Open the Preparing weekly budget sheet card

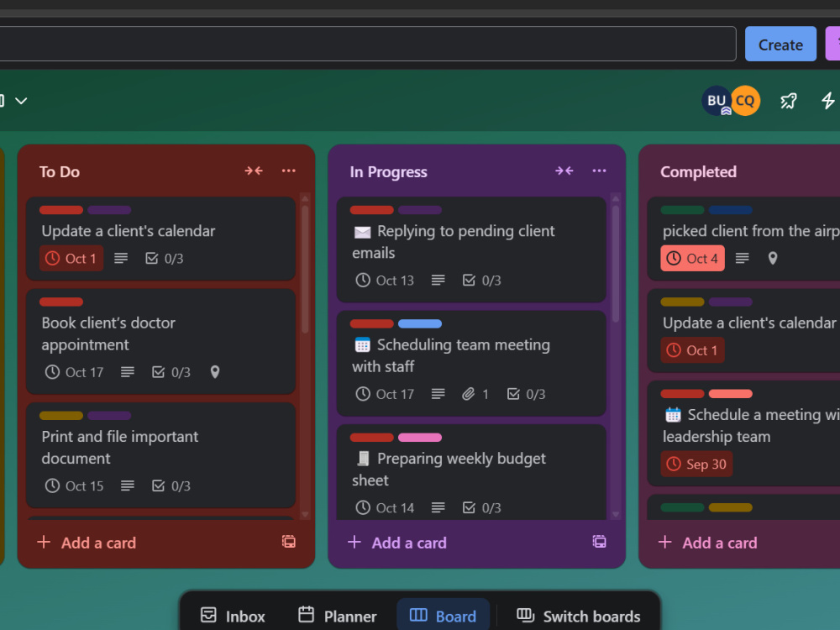(471, 472)
